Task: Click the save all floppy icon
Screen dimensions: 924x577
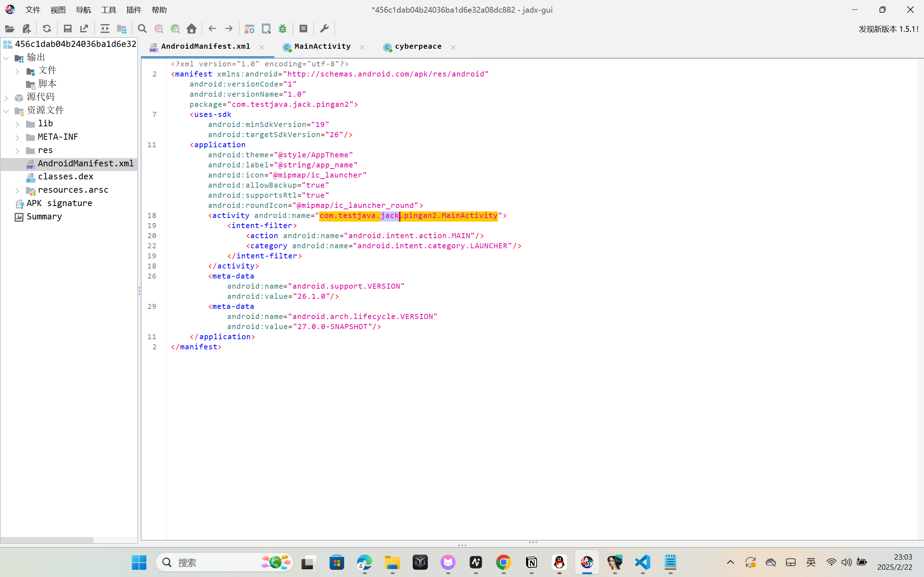Action: tap(68, 29)
